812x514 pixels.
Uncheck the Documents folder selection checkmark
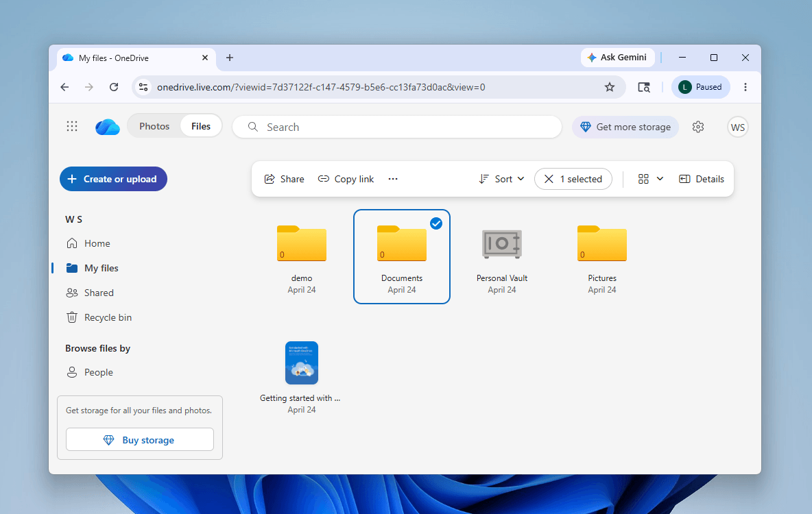point(436,223)
